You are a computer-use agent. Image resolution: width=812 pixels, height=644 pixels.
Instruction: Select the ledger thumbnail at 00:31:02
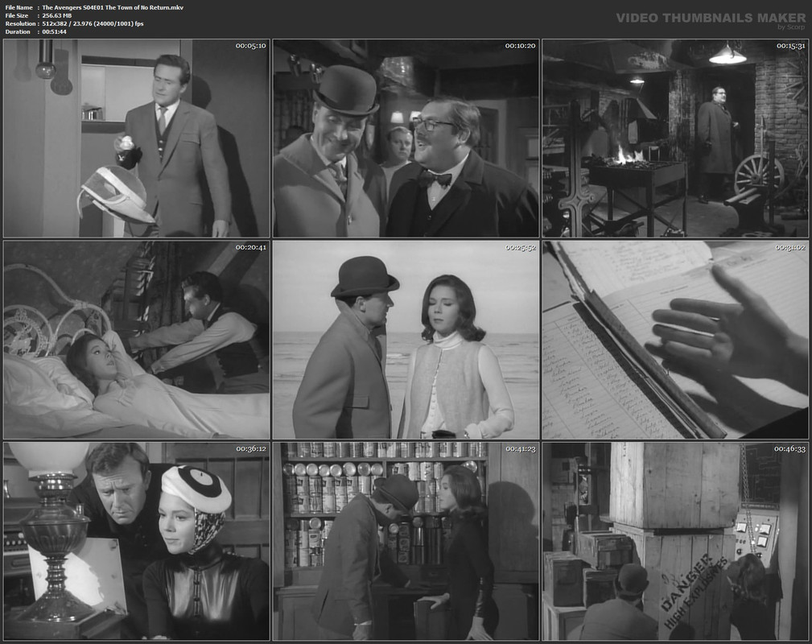[x=675, y=340]
